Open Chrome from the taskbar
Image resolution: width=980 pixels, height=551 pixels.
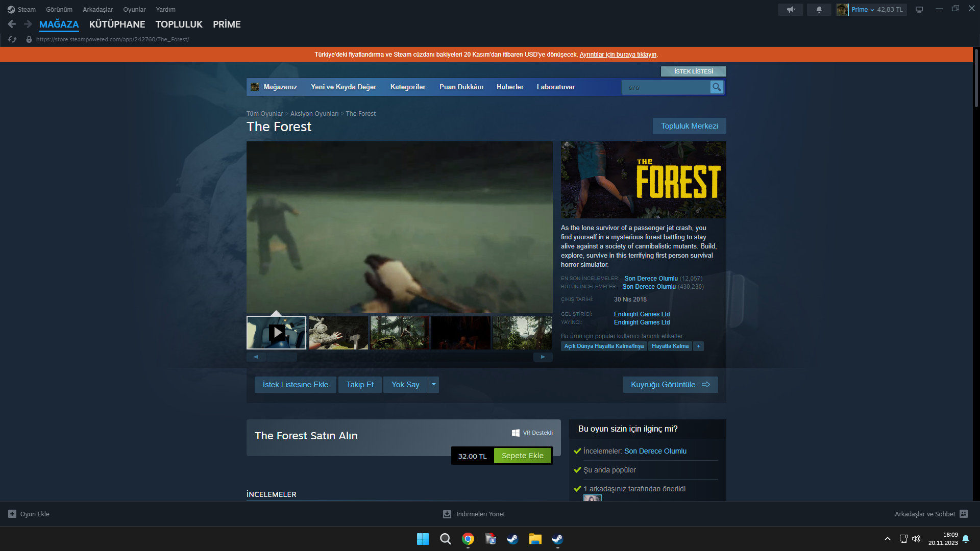click(x=468, y=539)
